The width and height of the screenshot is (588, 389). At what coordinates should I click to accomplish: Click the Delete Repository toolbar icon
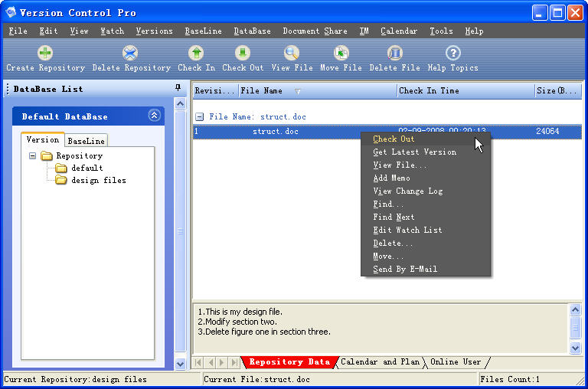[x=130, y=53]
